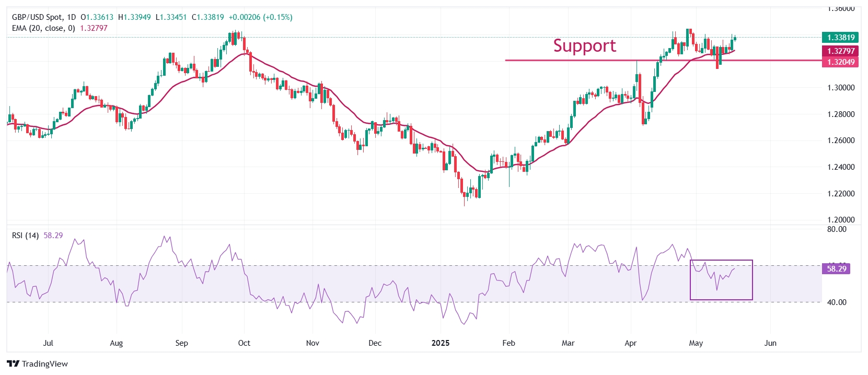Click the 2025 label on time axis
868x375 pixels.
pos(441,343)
